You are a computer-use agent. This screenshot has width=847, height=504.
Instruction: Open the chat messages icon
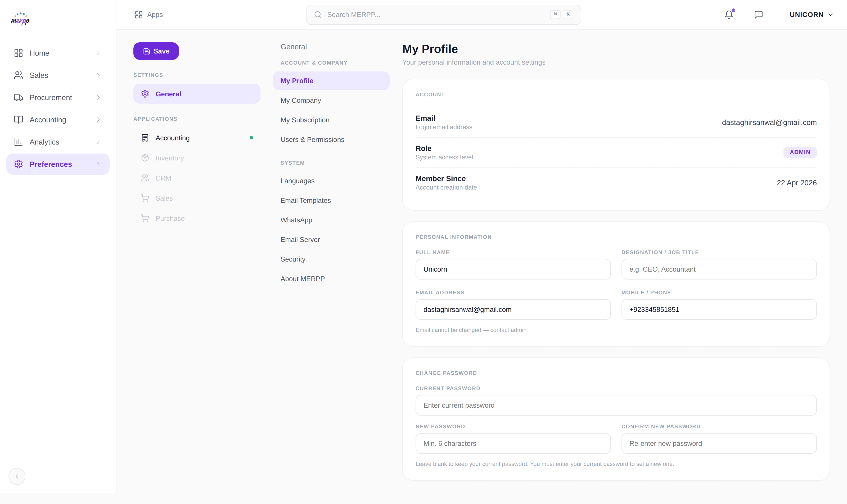pos(758,15)
